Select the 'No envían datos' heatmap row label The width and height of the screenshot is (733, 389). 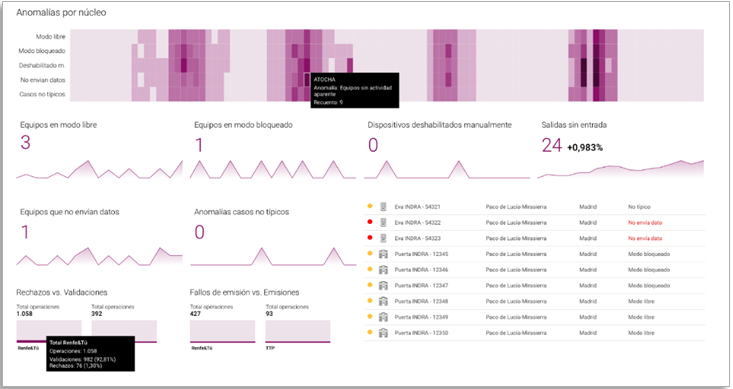pos(43,80)
